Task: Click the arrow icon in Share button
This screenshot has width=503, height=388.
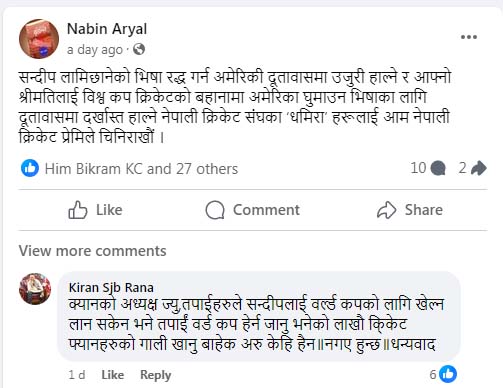Action: 386,210
